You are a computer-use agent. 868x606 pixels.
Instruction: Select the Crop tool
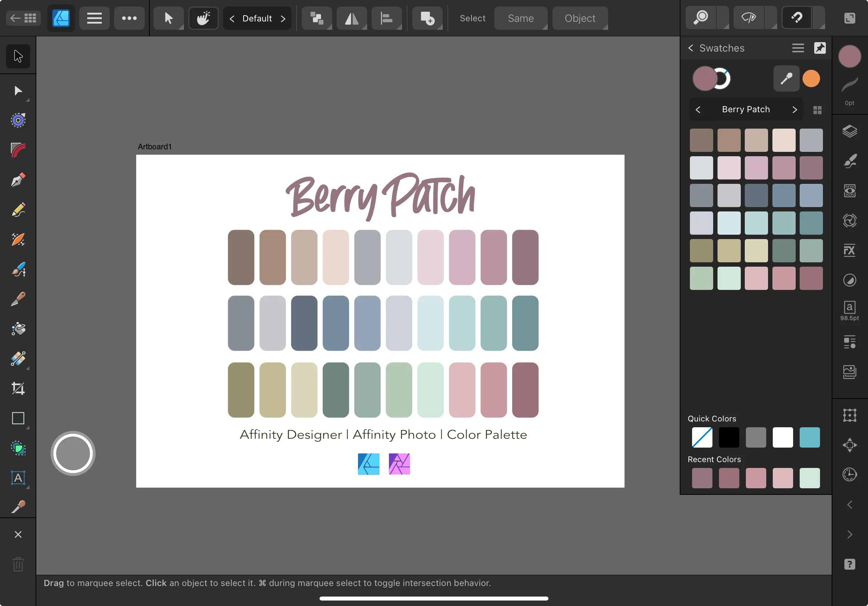(x=18, y=388)
